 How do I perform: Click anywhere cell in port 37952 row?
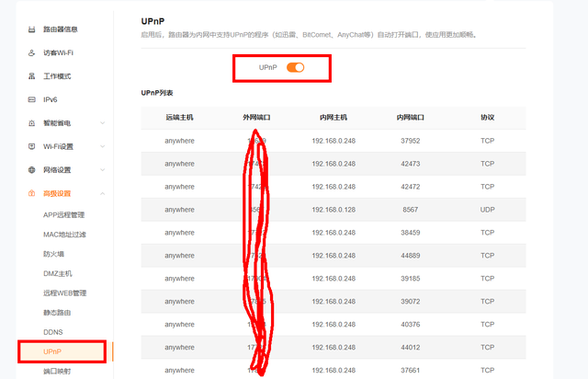[x=179, y=141]
